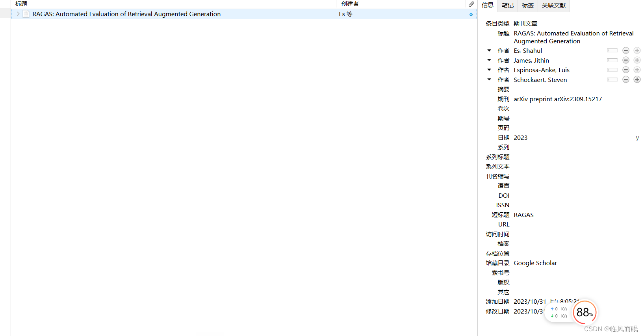Open creator type dropdown for Espinosa-Anke, Luis
The height and width of the screenshot is (336, 644).
pos(489,70)
